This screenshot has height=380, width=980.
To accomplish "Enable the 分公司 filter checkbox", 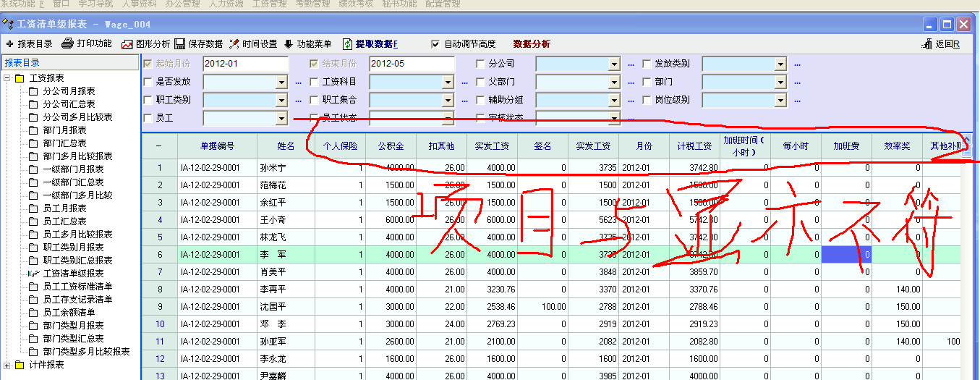I will point(481,64).
